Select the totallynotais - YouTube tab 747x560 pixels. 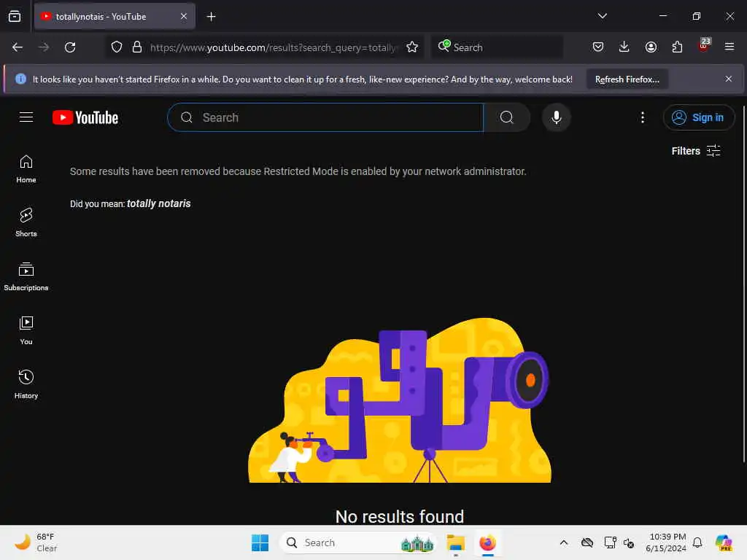click(x=115, y=17)
